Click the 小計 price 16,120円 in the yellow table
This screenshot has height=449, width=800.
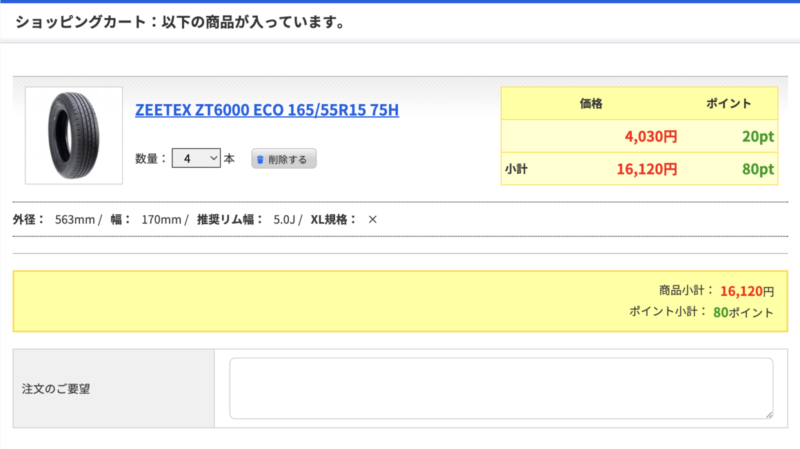pos(647,169)
